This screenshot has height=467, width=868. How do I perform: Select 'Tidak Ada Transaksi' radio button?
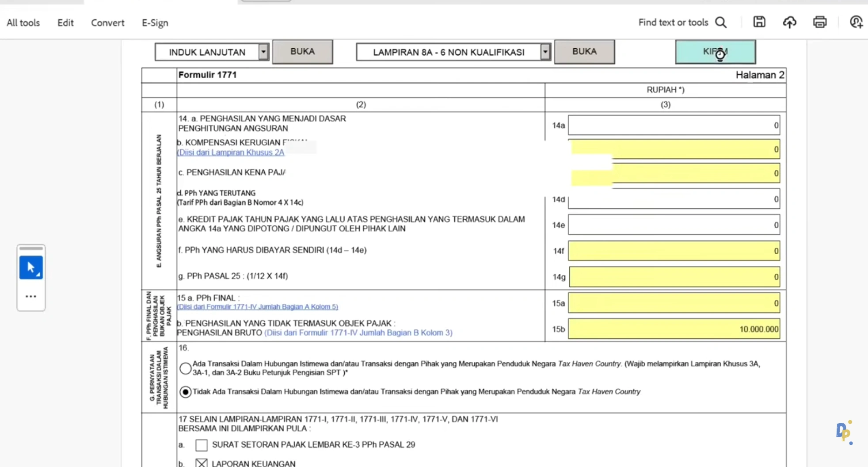pos(186,392)
